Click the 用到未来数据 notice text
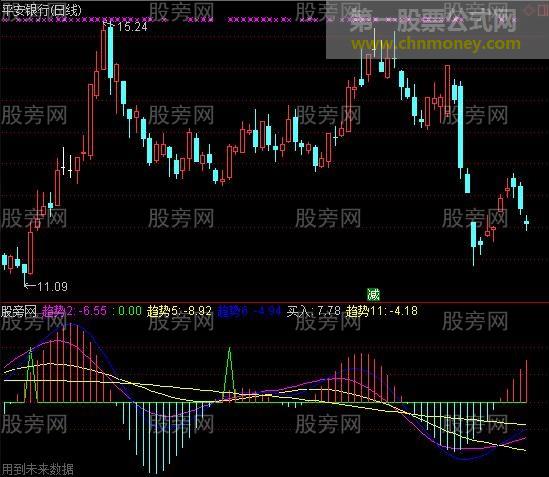The image size is (549, 477). tap(37, 469)
